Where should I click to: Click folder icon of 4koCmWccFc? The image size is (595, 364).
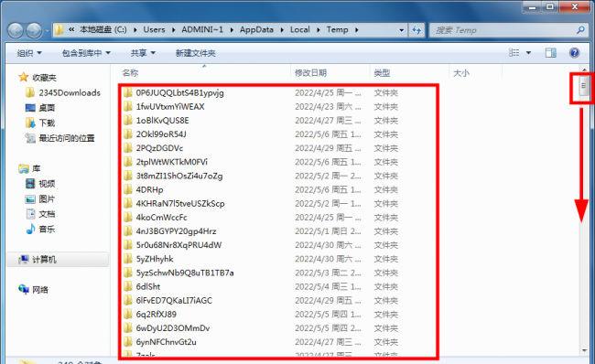[128, 218]
